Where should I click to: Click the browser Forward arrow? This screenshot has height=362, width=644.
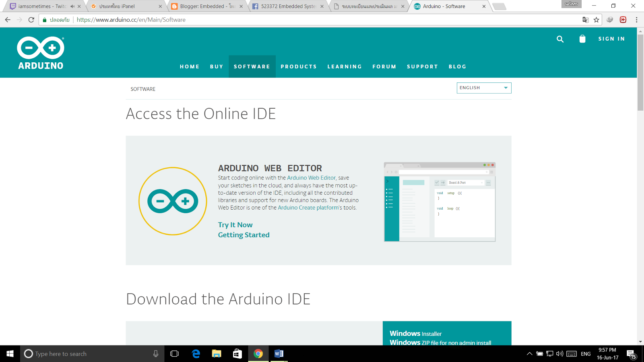pos(19,20)
